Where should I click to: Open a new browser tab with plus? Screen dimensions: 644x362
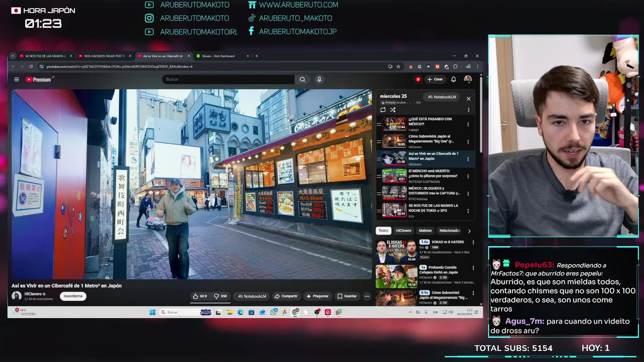click(x=257, y=56)
